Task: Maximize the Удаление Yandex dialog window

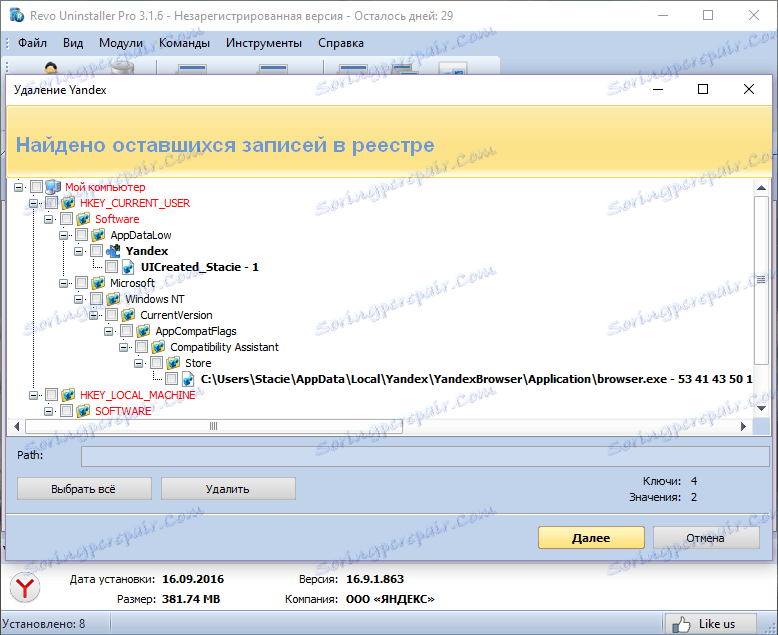Action: click(x=703, y=89)
